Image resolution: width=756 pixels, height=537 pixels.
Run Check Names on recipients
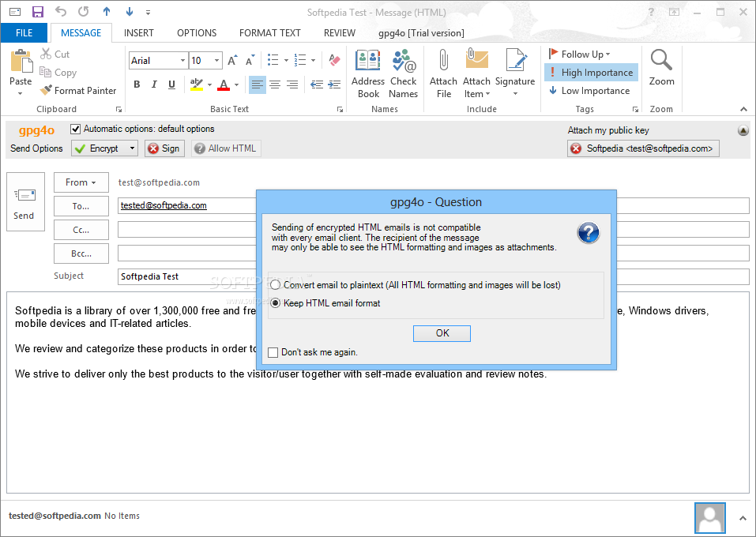(x=403, y=73)
